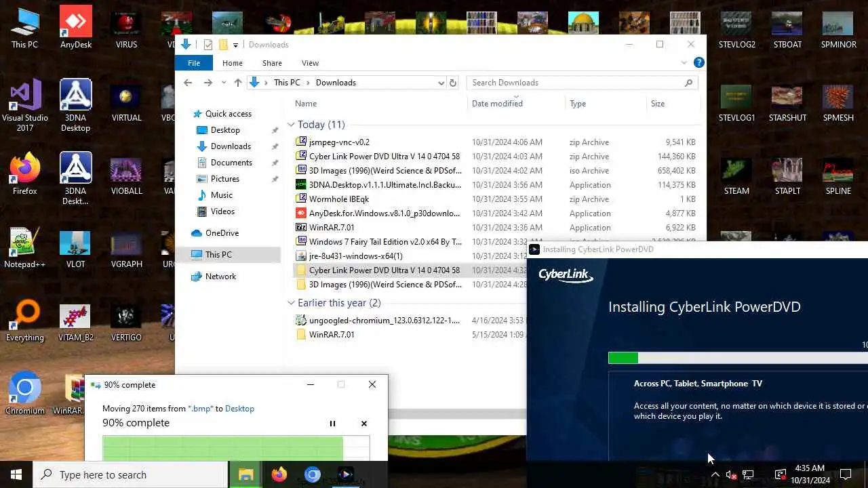
Task: Select the VLOT desktop icon
Action: tap(75, 248)
